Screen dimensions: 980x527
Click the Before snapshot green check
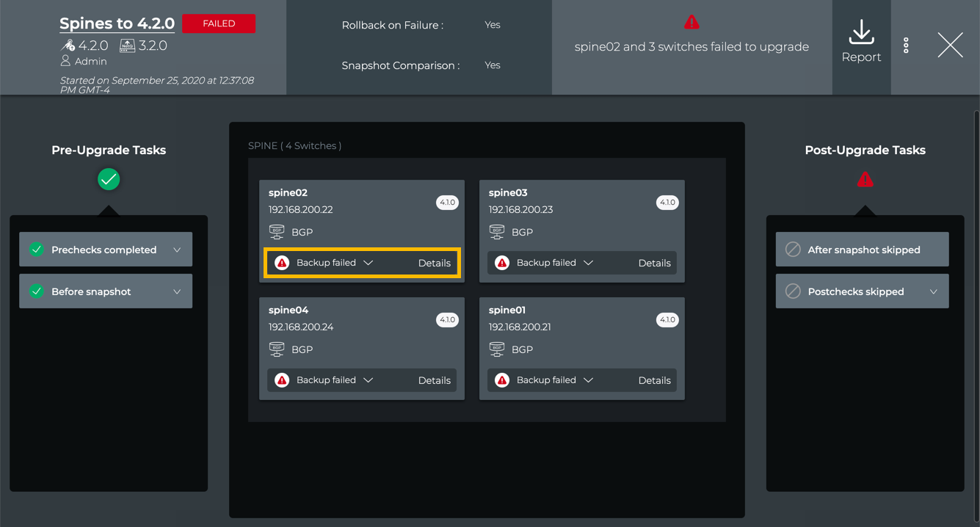pyautogui.click(x=37, y=291)
